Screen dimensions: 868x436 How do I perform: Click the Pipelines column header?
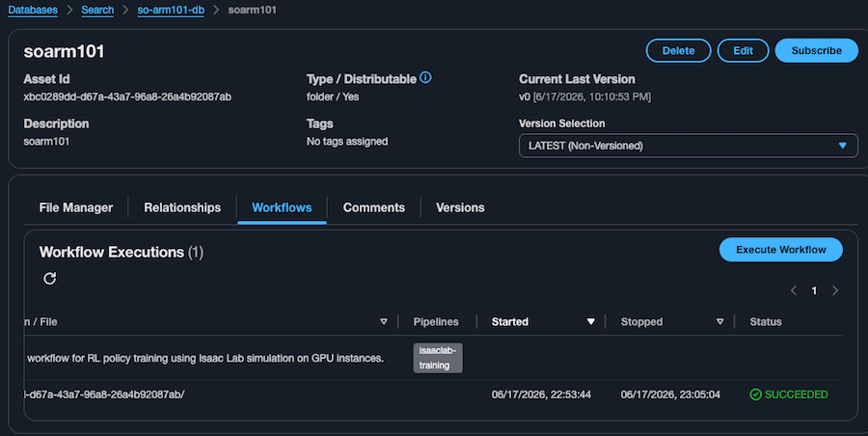[x=436, y=322]
